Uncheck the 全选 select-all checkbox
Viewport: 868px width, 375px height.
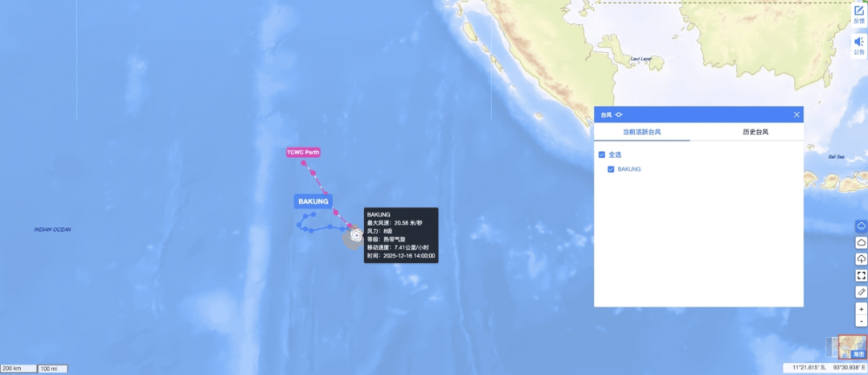click(602, 155)
